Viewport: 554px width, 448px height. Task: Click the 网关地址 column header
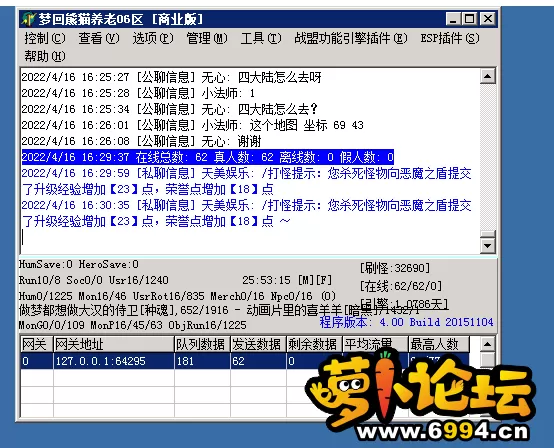114,344
